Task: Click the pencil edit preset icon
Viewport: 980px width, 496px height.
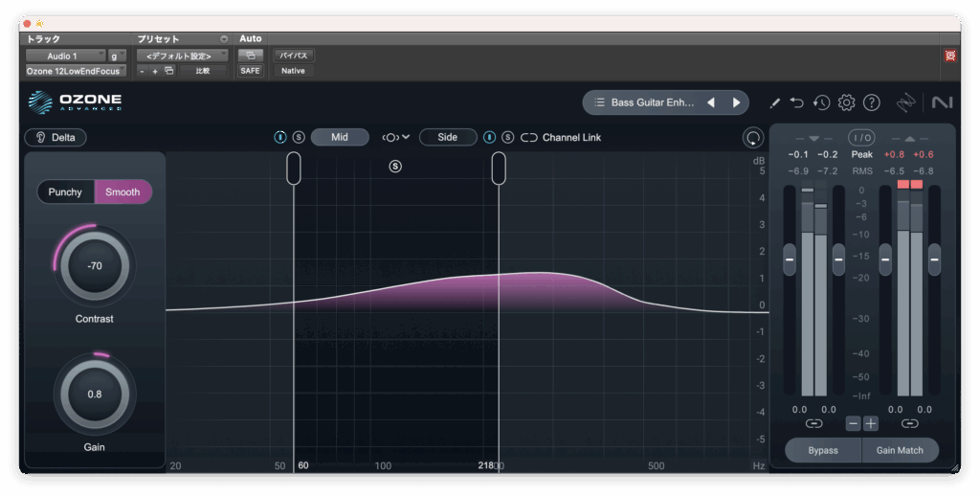Action: [x=775, y=102]
